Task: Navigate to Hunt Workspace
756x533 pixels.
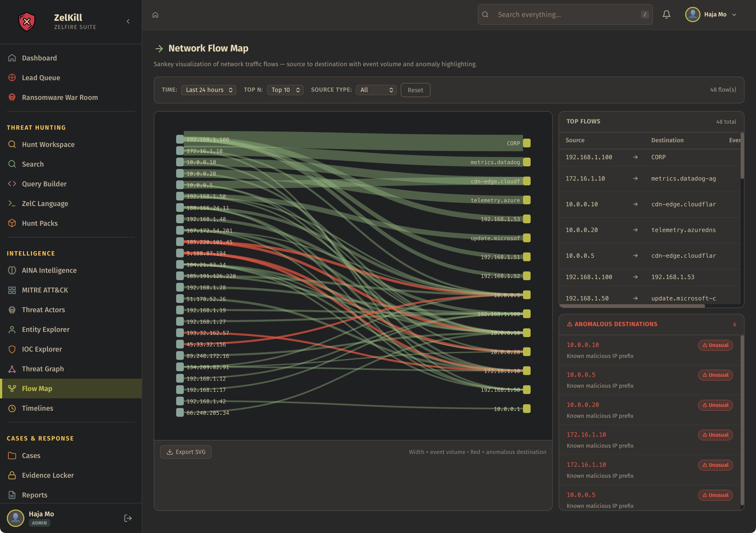Action: click(48, 144)
